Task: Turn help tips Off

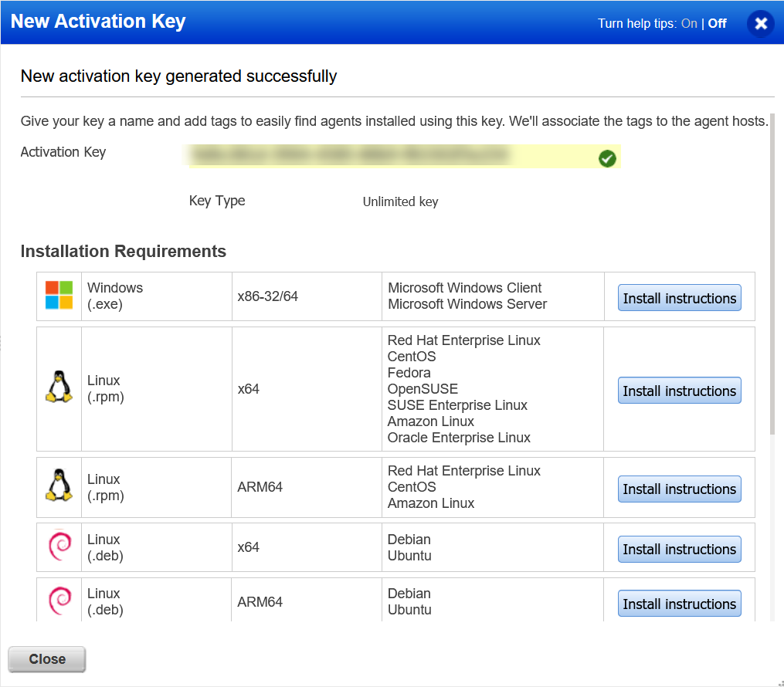Action: (x=717, y=23)
